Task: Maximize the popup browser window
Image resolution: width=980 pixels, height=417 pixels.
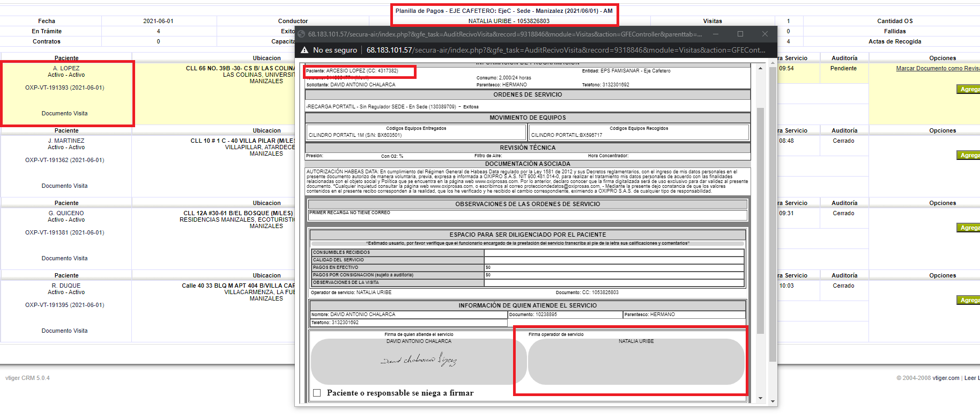Action: click(x=740, y=34)
